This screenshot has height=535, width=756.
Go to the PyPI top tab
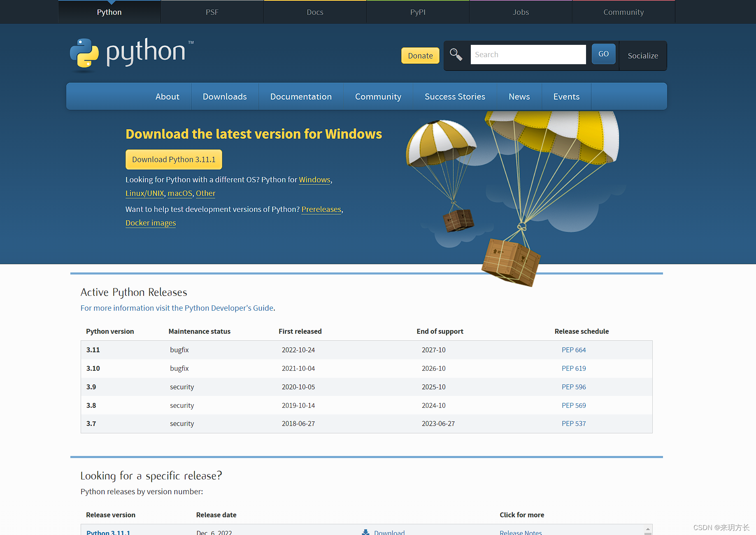pyautogui.click(x=418, y=12)
